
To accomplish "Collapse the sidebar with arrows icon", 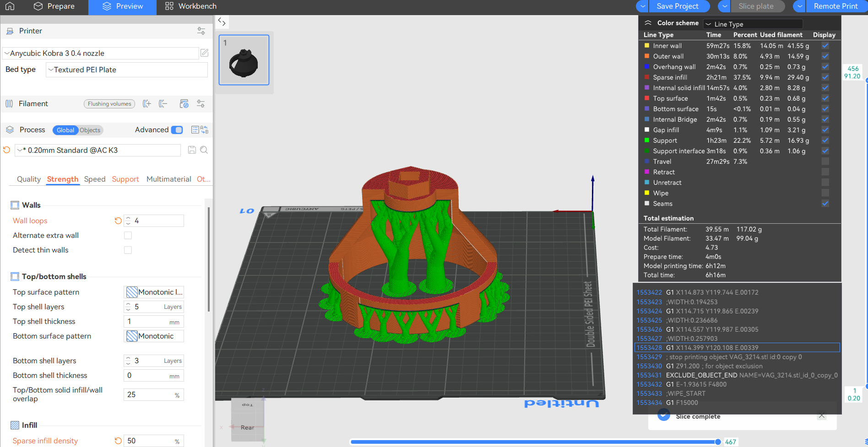I will click(222, 22).
